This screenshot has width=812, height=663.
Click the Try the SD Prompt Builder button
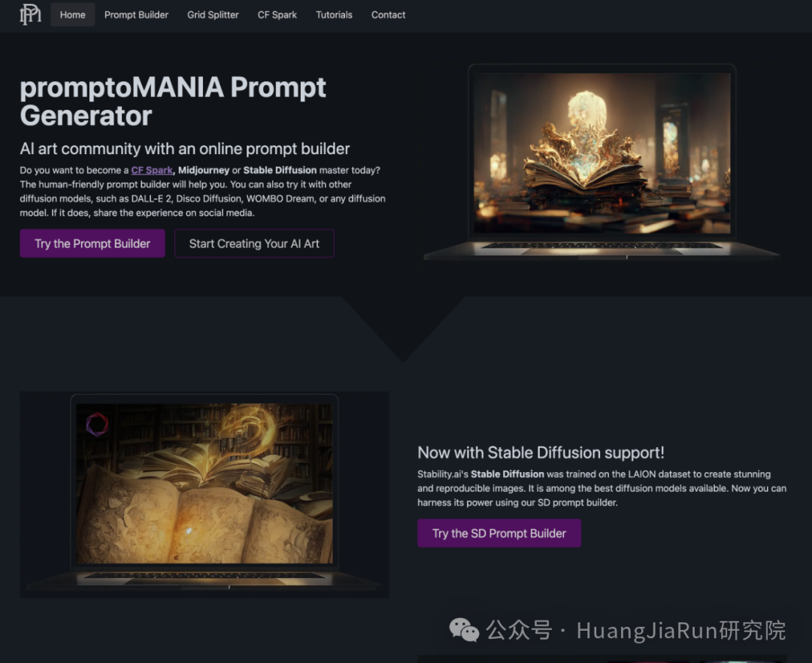[x=499, y=533]
